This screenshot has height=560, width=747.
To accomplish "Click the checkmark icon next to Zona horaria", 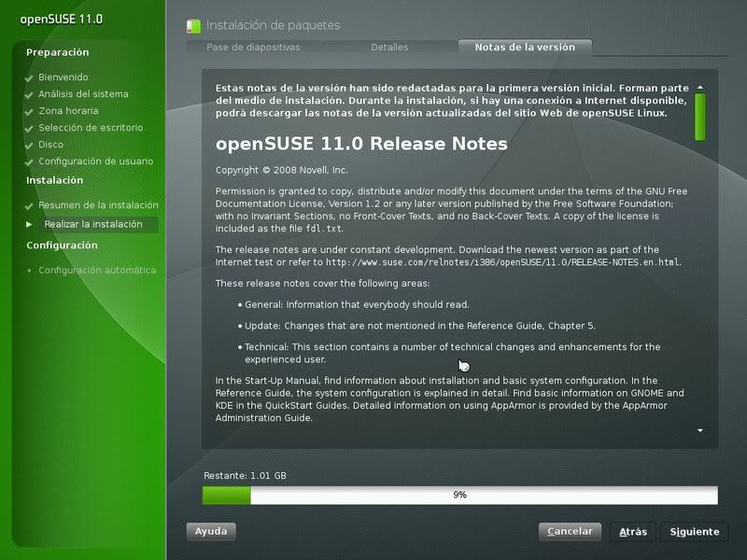I will 29,112.
